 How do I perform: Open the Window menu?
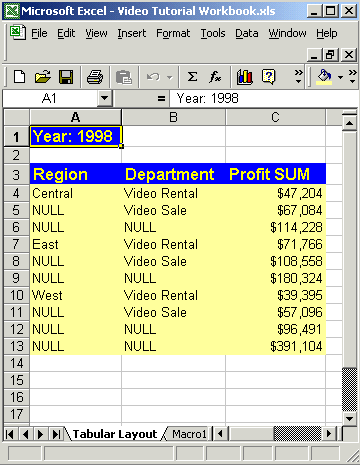point(287,33)
